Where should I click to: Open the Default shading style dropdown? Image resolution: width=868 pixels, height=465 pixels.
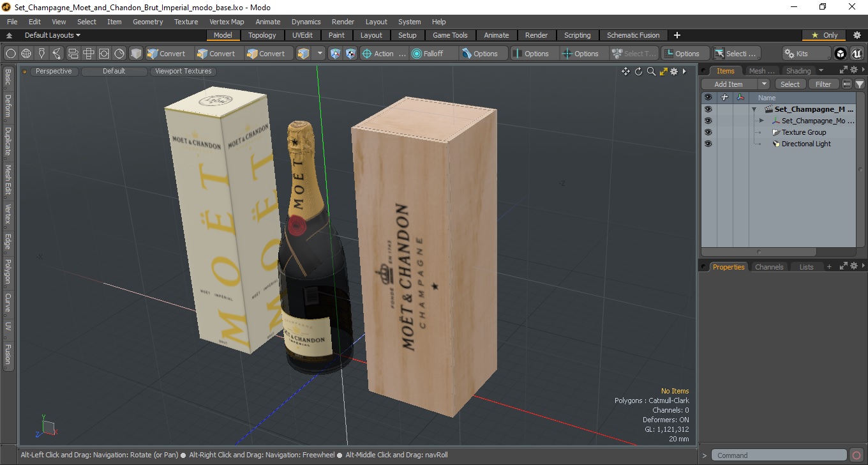[x=114, y=72]
